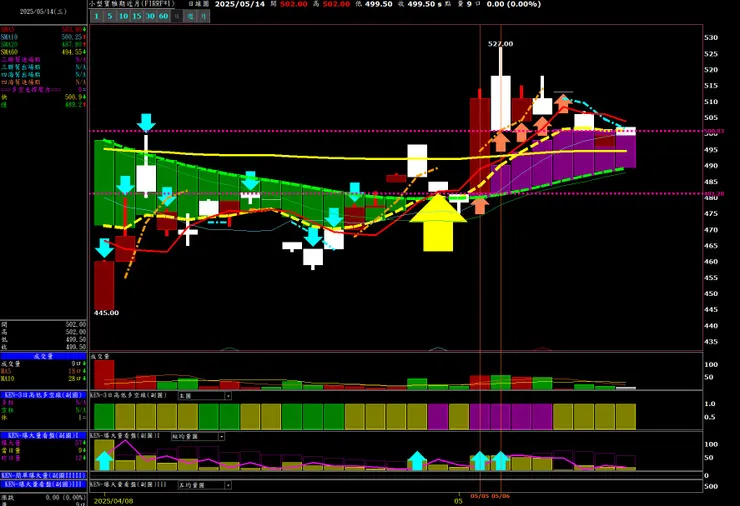
Task: Click the 445.00 low price label
Action: tap(106, 313)
